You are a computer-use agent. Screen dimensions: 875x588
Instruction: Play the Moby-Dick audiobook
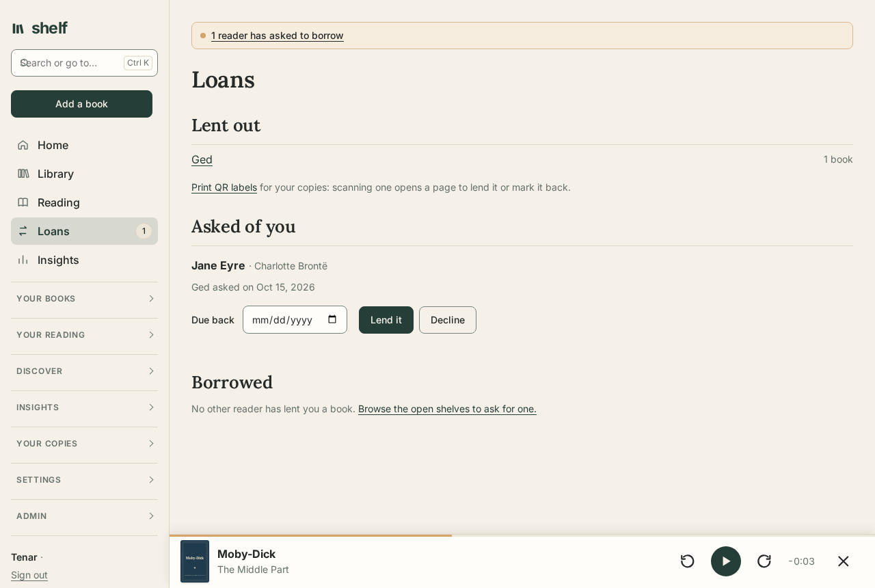(x=726, y=561)
